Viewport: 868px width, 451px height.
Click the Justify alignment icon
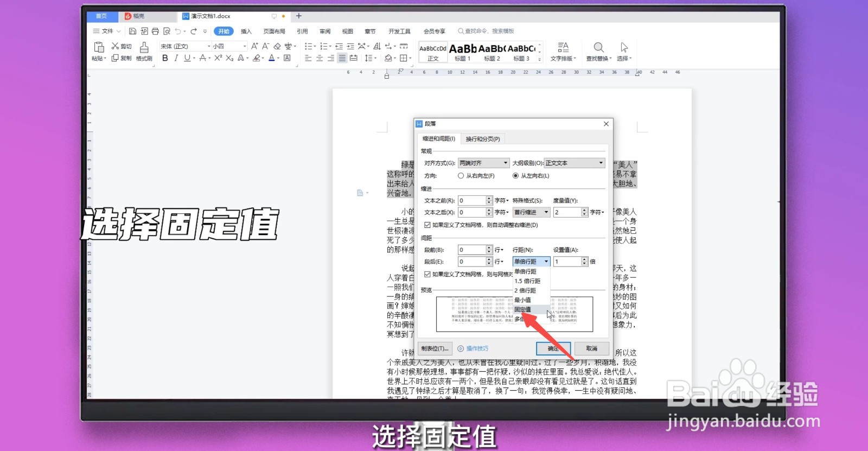point(342,58)
